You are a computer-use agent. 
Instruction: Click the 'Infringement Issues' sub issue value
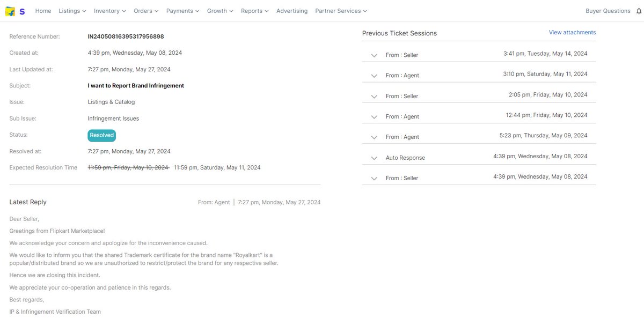point(113,119)
